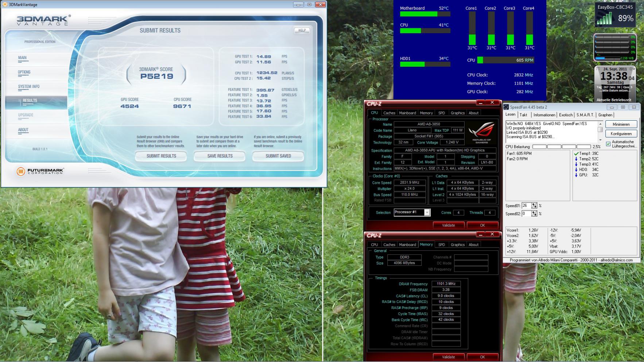Click the Speed01 spinner arrows

pyautogui.click(x=534, y=206)
